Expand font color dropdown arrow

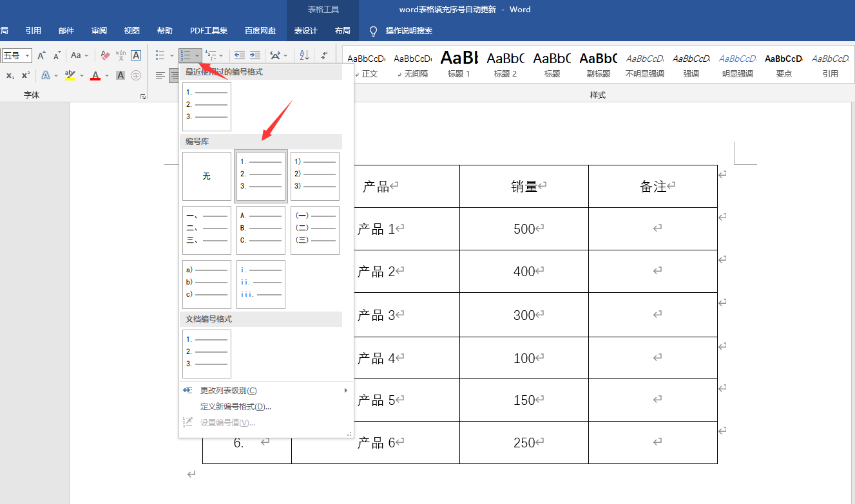(x=106, y=75)
